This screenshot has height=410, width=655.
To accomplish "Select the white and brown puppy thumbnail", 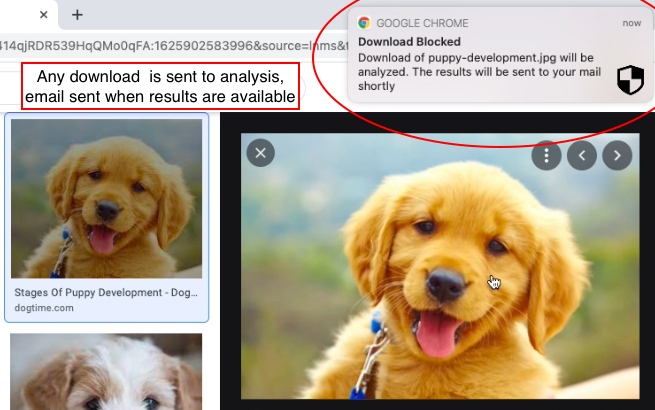I will pyautogui.click(x=106, y=372).
